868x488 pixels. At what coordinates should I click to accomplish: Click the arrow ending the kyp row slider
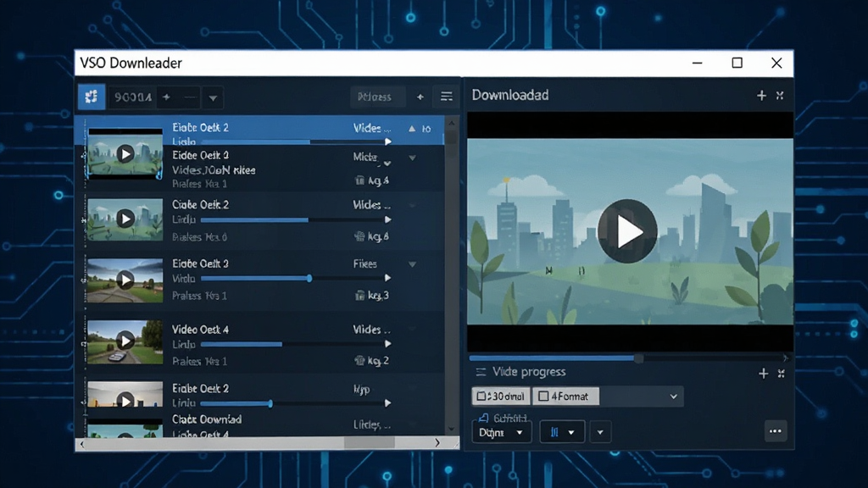pos(388,403)
